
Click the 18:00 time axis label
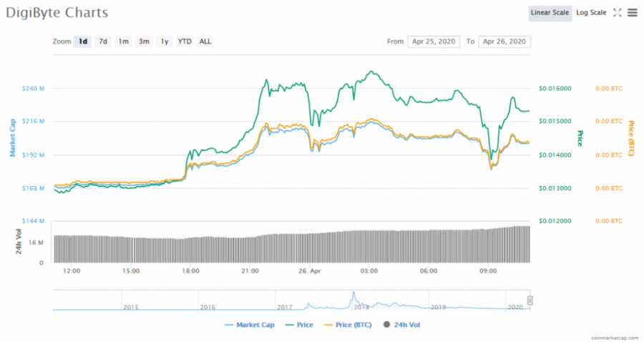(x=190, y=271)
